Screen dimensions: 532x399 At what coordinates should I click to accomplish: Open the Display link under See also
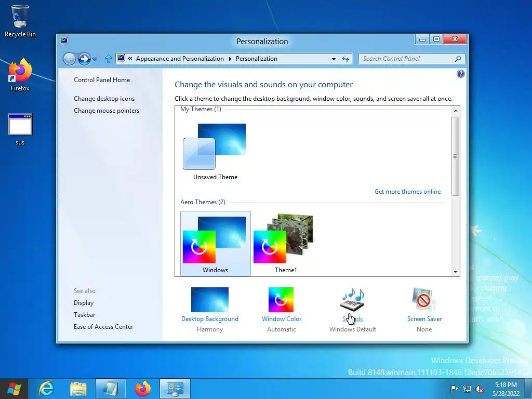[84, 303]
